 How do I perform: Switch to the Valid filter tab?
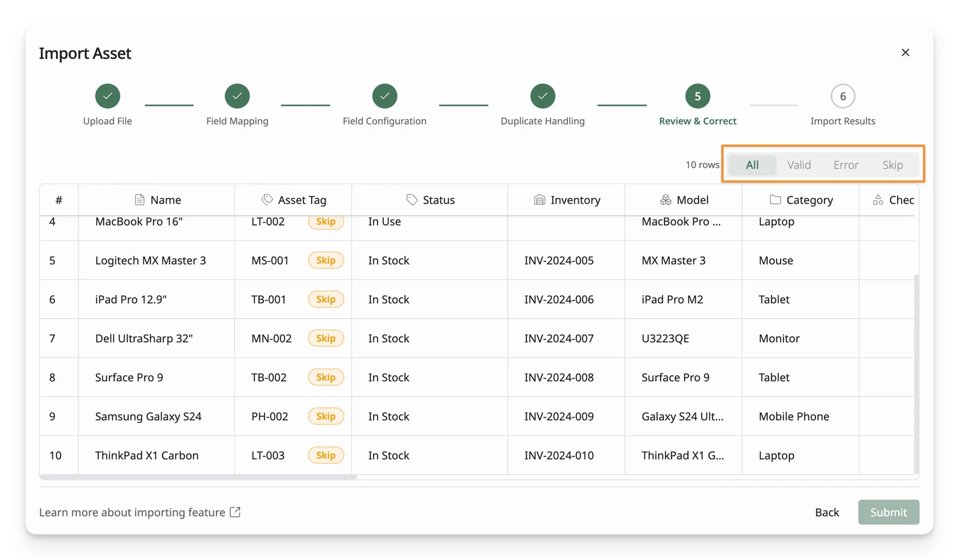click(799, 165)
